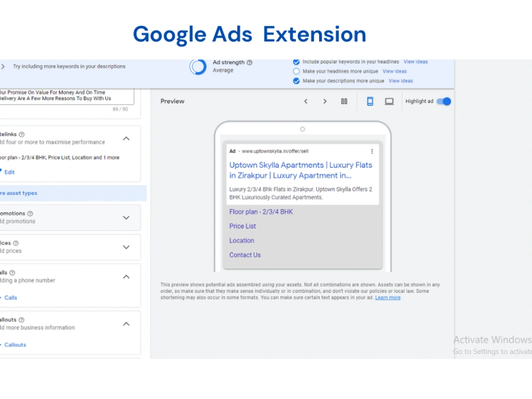Collapse the Sitelinks section
The height and width of the screenshot is (399, 532).
(126, 138)
